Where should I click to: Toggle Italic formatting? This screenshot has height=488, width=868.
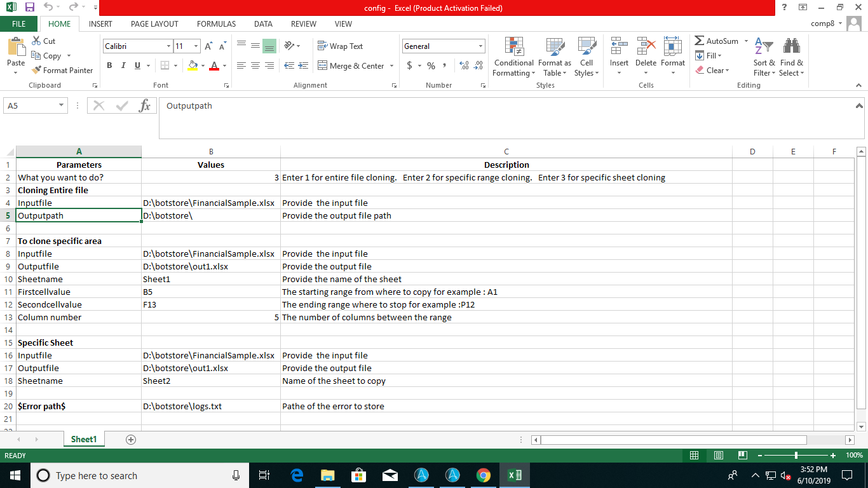[124, 65]
